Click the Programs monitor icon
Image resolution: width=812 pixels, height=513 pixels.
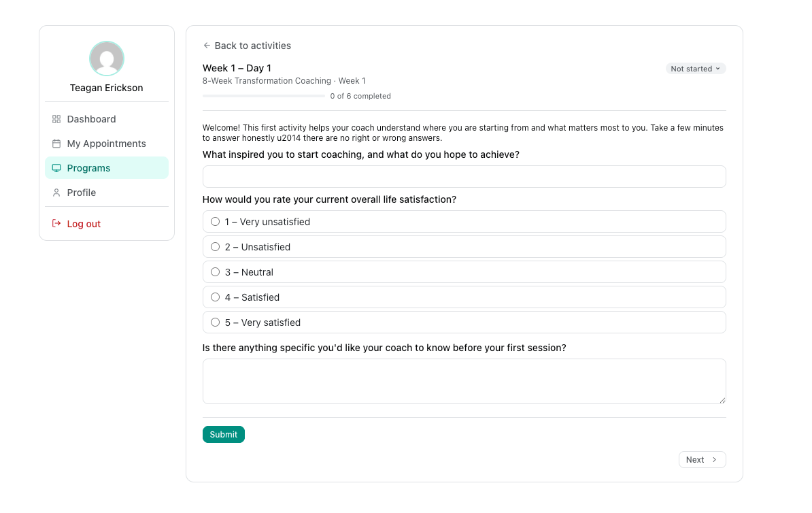56,168
